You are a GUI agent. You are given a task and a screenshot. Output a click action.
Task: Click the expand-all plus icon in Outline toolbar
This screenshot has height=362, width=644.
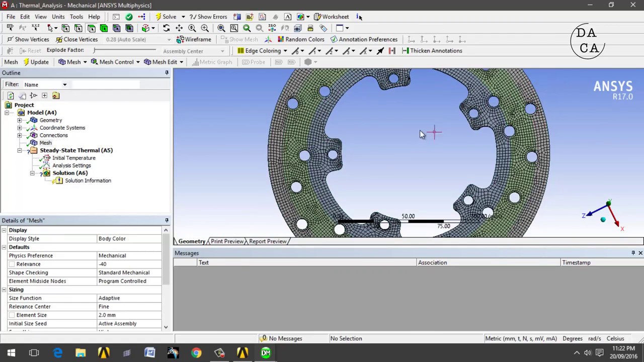click(44, 96)
